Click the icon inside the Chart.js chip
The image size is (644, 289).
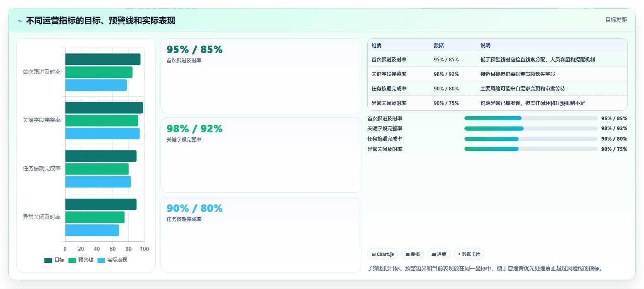tap(373, 254)
